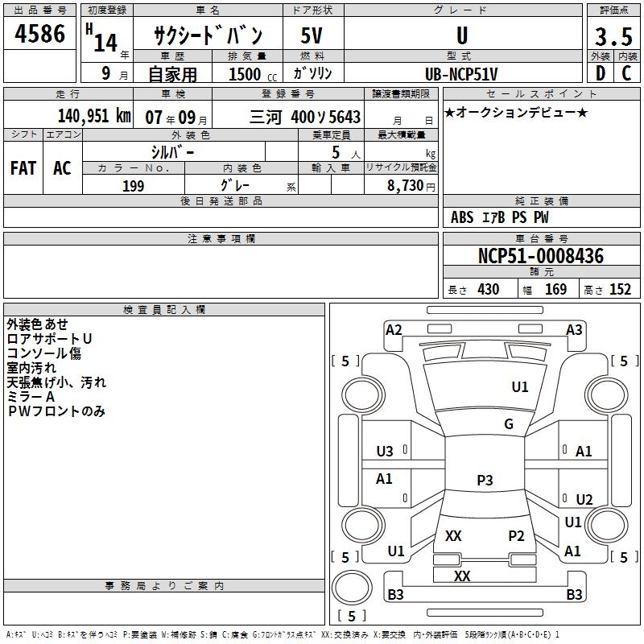The width and height of the screenshot is (644, 644).
Task: Click the auction debut sales point text
Action: [516, 113]
